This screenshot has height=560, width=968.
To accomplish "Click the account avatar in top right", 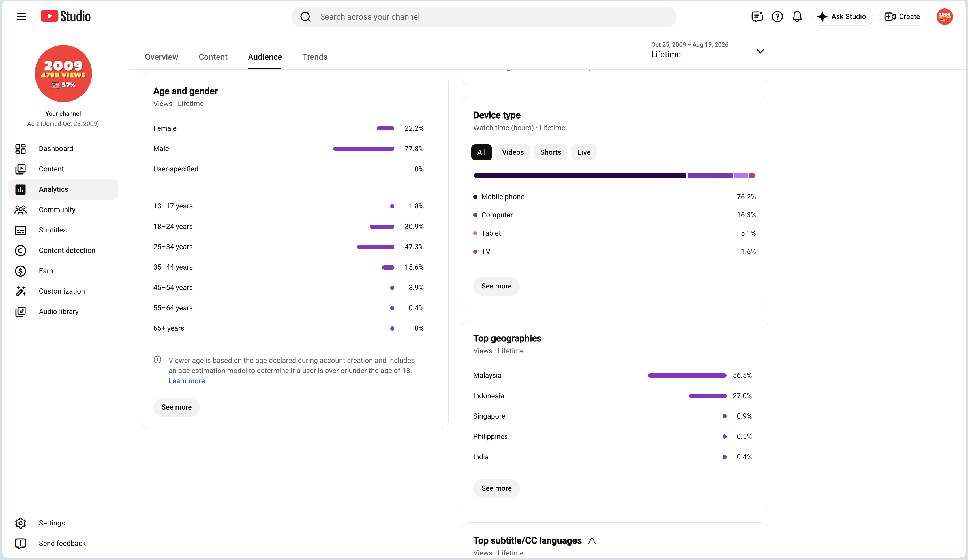I will point(944,16).
